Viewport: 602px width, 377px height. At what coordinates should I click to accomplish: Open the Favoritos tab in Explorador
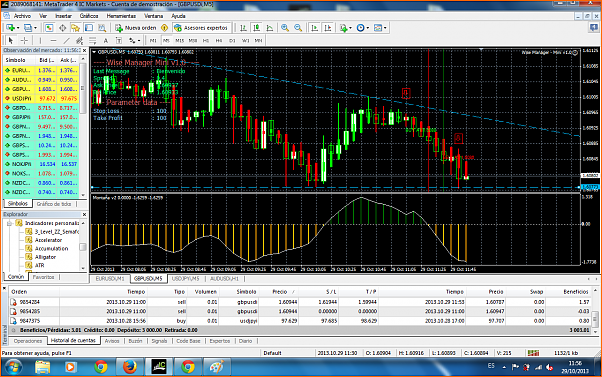(x=43, y=277)
